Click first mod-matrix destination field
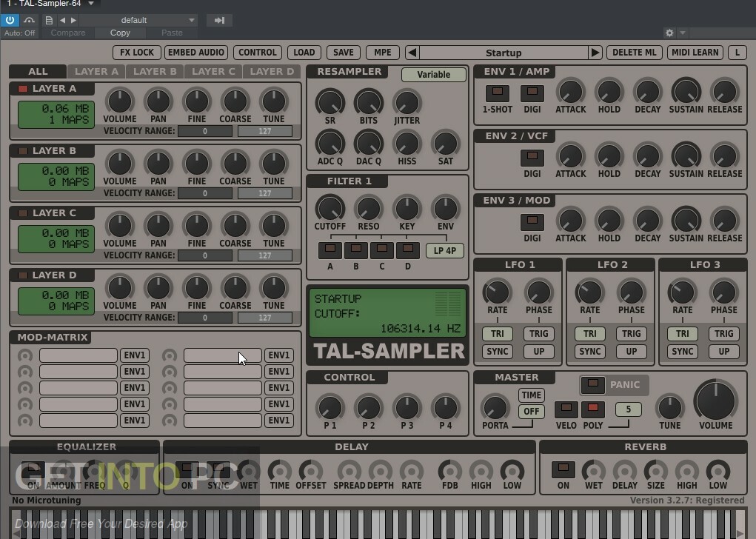756x539 pixels. pos(78,355)
